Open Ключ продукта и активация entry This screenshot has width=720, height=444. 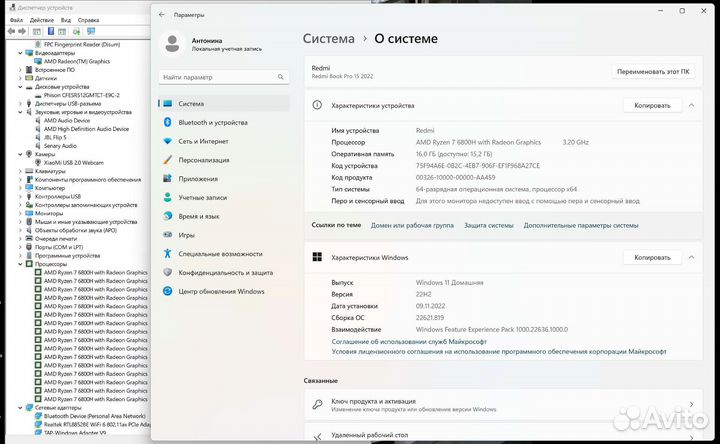pyautogui.click(x=503, y=405)
